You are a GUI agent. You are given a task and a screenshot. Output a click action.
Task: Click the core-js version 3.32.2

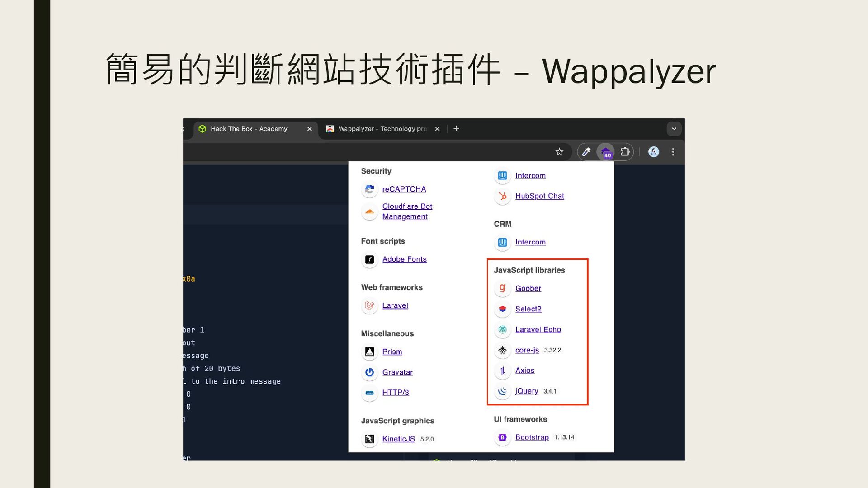[x=552, y=350]
